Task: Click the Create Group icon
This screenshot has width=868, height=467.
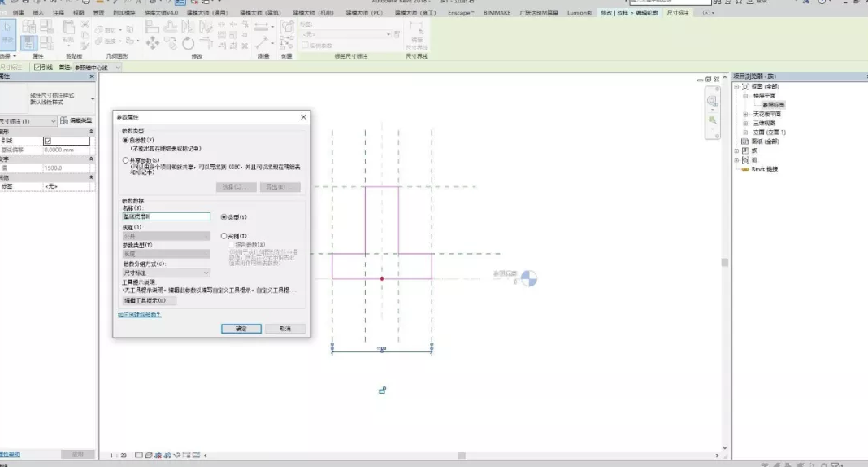Action: [x=287, y=27]
